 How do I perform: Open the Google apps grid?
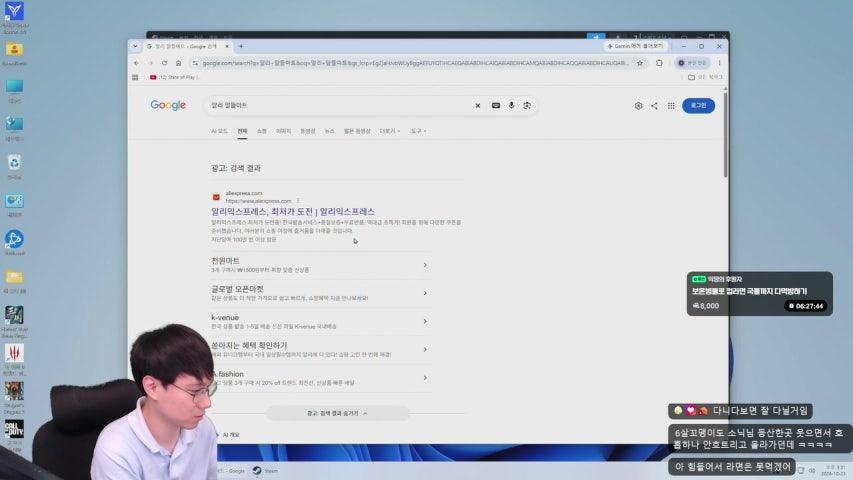pos(671,106)
